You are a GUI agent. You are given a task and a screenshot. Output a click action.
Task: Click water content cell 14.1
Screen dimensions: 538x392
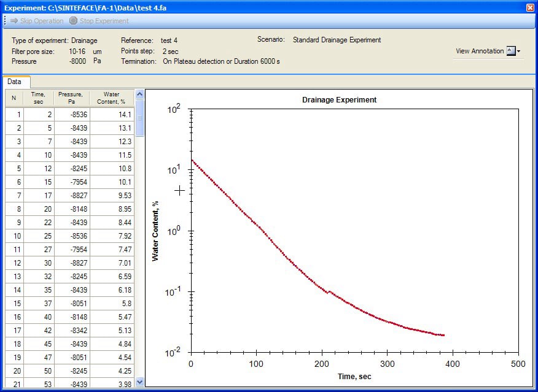(112, 115)
